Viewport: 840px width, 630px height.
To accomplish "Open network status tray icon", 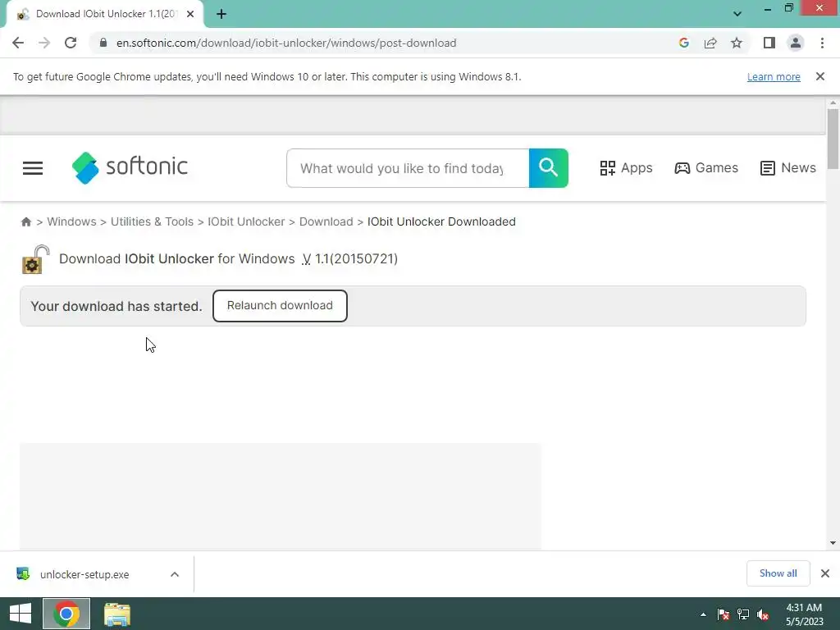I will tap(743, 614).
